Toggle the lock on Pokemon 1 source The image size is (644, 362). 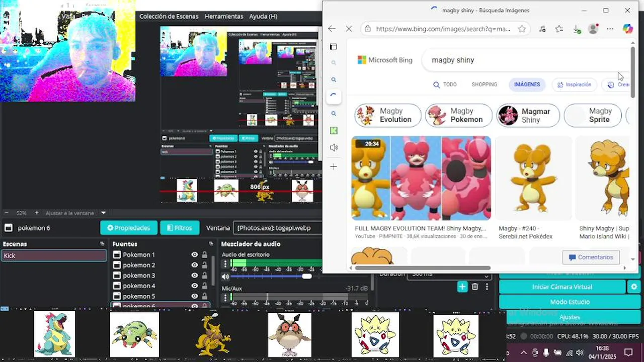pos(205,255)
